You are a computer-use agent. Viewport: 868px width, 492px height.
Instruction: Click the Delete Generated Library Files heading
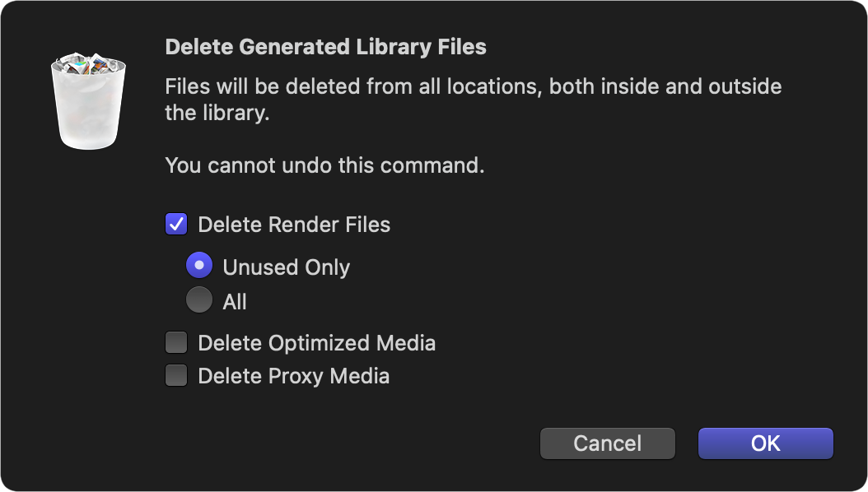325,47
